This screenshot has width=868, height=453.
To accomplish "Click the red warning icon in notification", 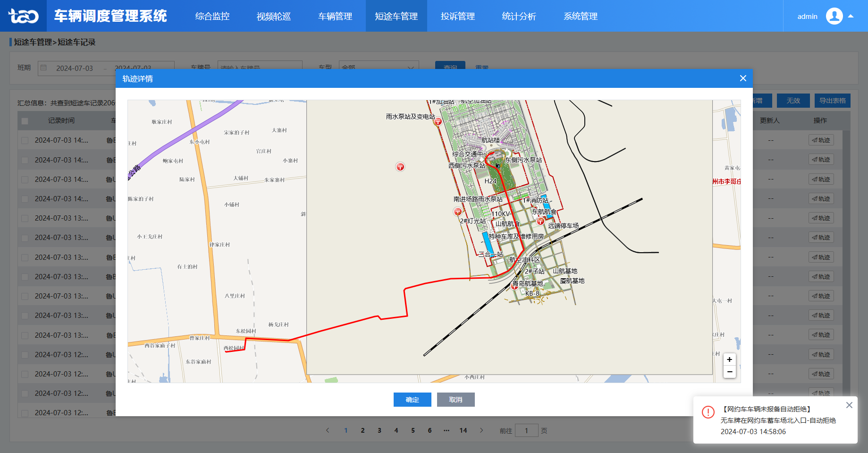I will [708, 412].
